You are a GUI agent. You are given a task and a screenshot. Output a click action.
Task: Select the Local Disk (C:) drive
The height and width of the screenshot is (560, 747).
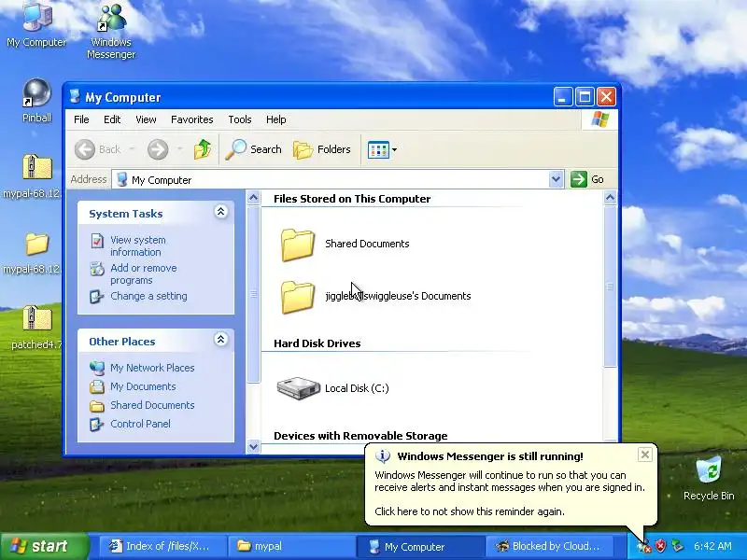pyautogui.click(x=333, y=388)
